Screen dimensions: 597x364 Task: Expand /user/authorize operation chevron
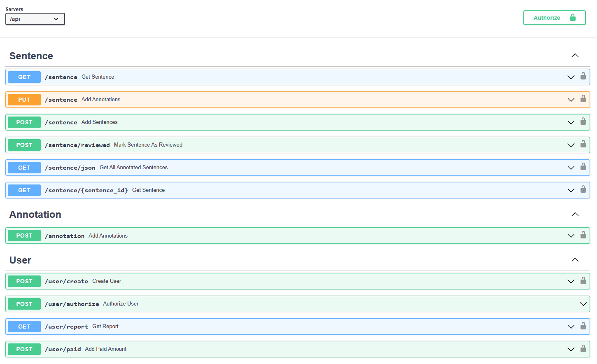coord(583,304)
